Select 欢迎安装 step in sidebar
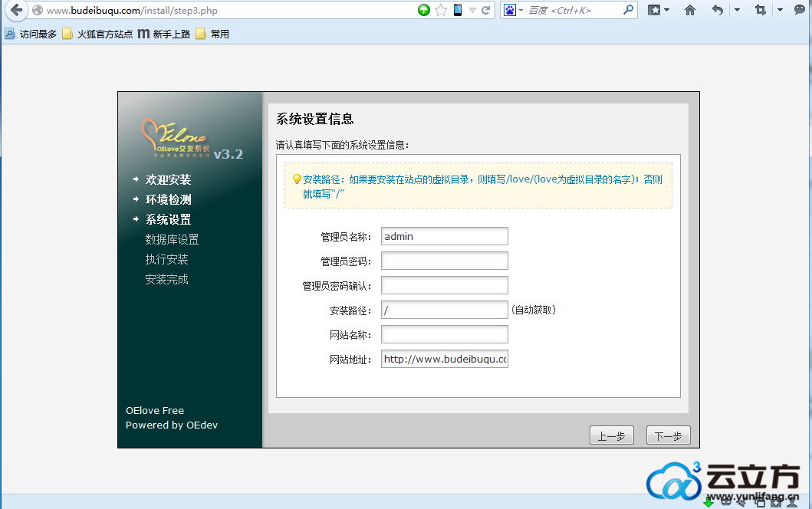Image resolution: width=812 pixels, height=509 pixels. pos(168,179)
